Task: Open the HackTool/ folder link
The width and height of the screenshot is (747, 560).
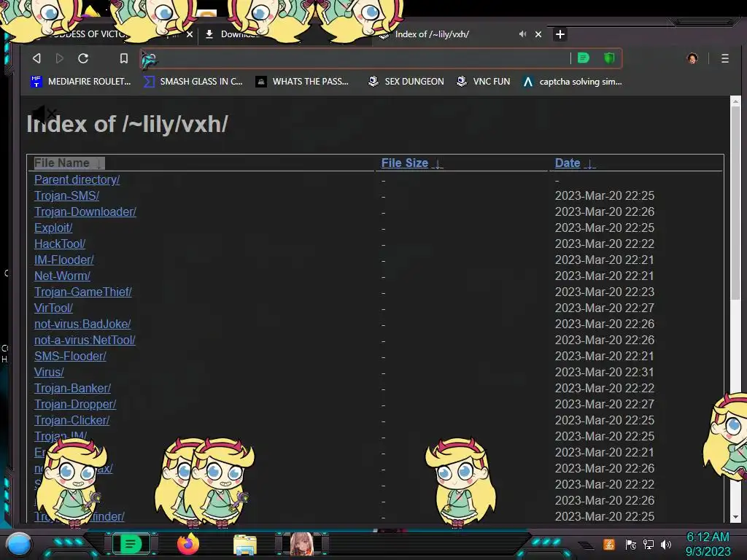Action: [x=60, y=244]
